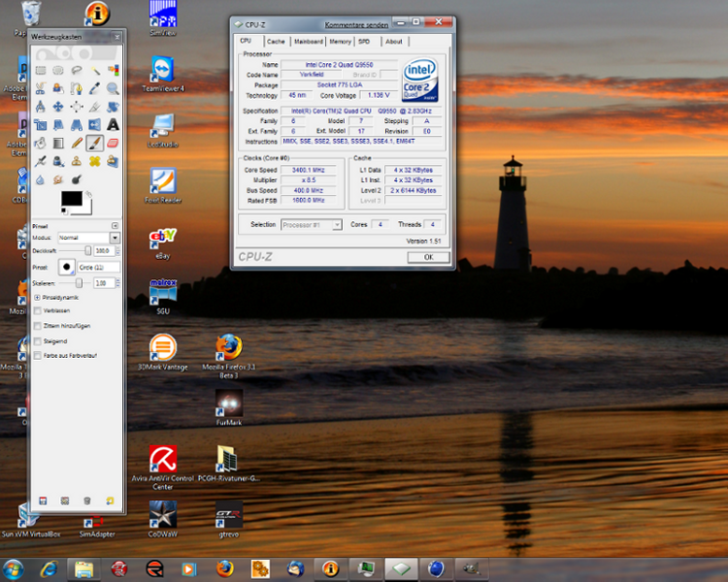728x582 pixels.
Task: Select the Rectangle Select tool in toolbox
Action: (x=41, y=70)
